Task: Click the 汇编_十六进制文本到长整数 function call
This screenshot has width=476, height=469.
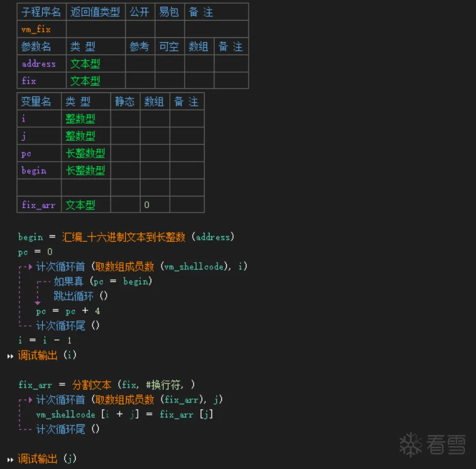Action: coord(124,237)
